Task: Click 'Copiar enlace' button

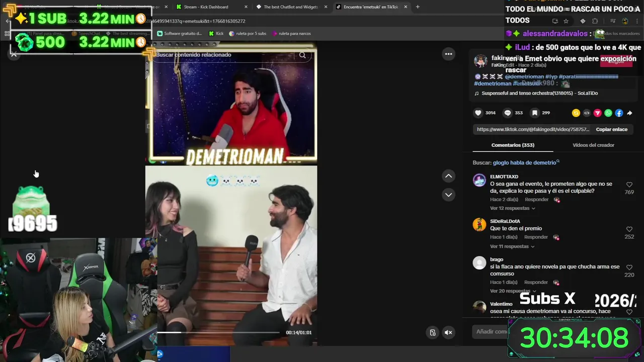Action: (611, 129)
